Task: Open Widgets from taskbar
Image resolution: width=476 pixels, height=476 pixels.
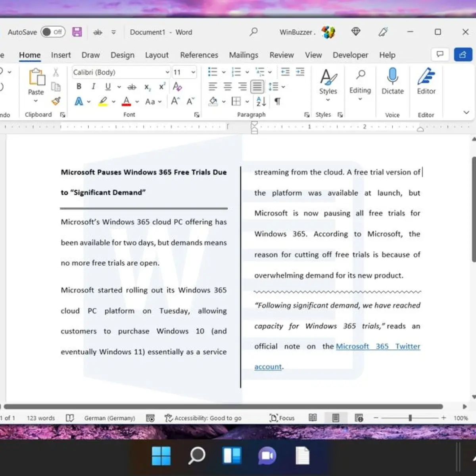Action: pyautogui.click(x=232, y=456)
